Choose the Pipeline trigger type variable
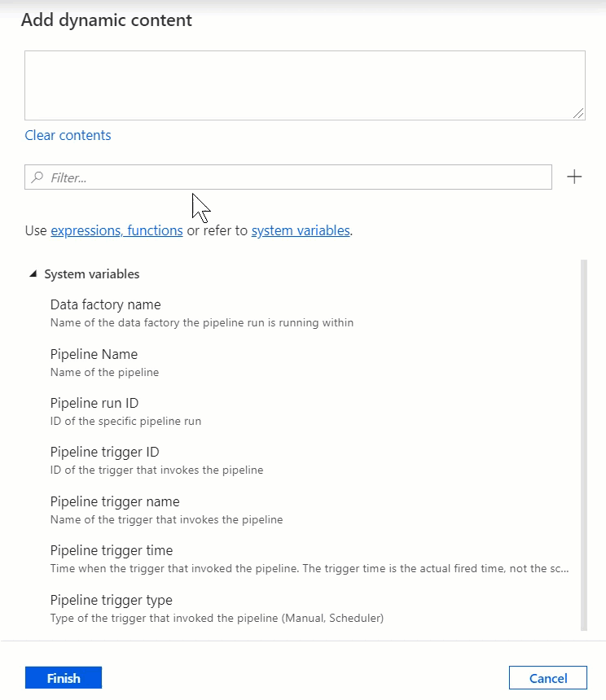 pos(112,600)
